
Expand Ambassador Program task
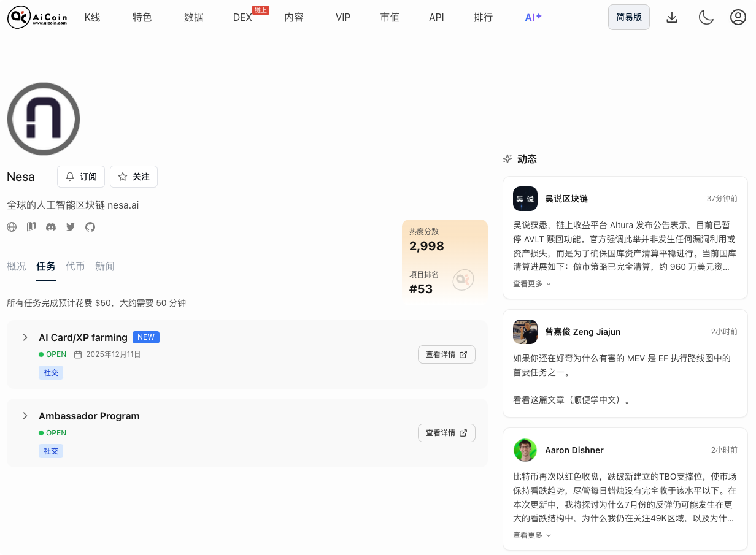pyautogui.click(x=25, y=416)
